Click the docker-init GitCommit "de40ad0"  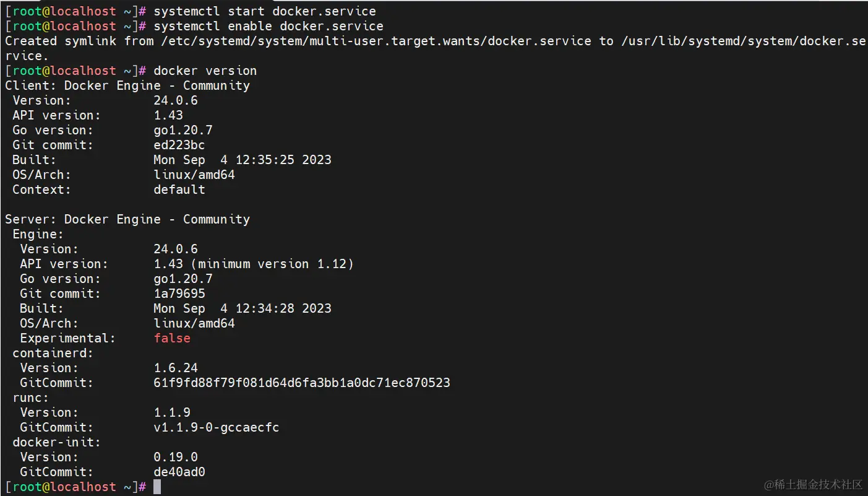179,472
